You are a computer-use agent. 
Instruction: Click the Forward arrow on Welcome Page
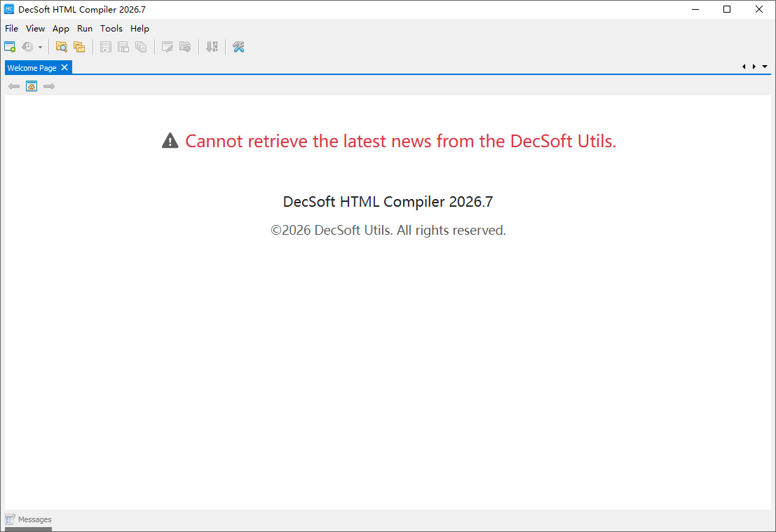click(49, 86)
